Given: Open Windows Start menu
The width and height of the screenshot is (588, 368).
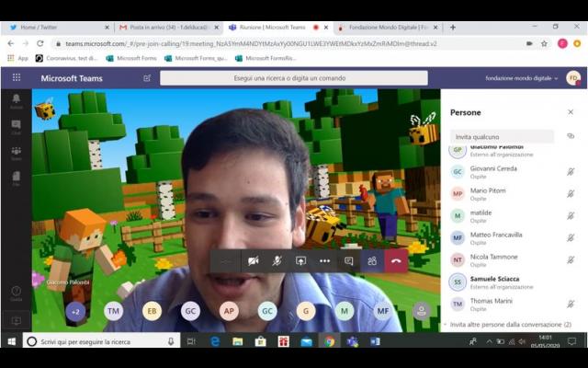Looking at the screenshot, I should 12,341.
